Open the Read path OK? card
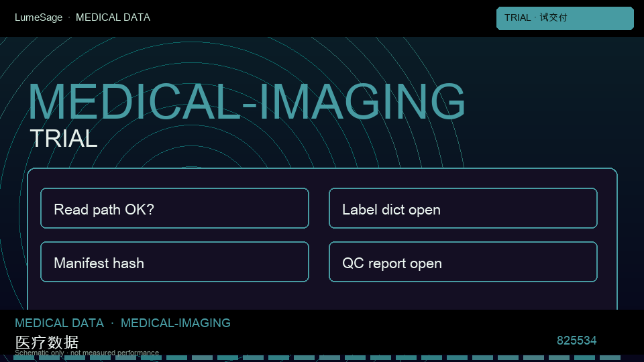 click(x=174, y=208)
